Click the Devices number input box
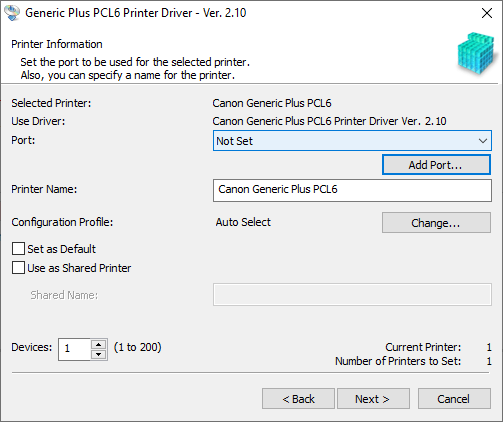503x422 pixels. pyautogui.click(x=74, y=349)
